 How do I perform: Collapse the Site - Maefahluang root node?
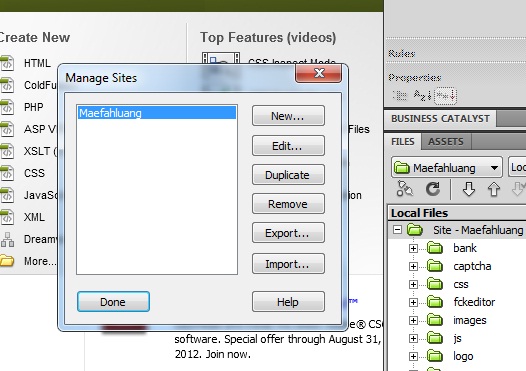pos(398,230)
